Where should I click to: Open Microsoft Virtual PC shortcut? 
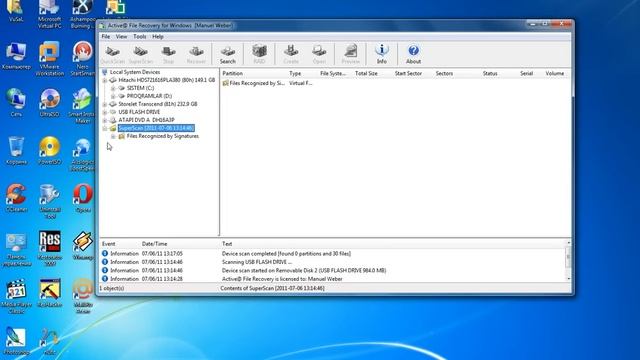click(49, 15)
